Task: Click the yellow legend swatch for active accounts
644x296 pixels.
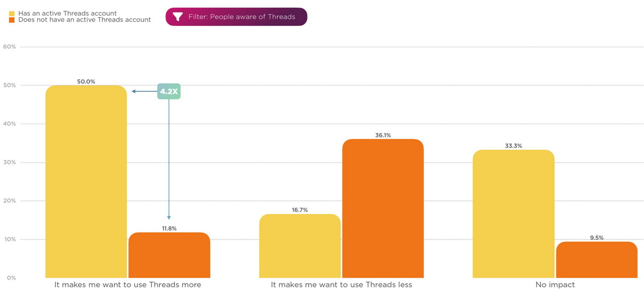Action: click(x=12, y=13)
